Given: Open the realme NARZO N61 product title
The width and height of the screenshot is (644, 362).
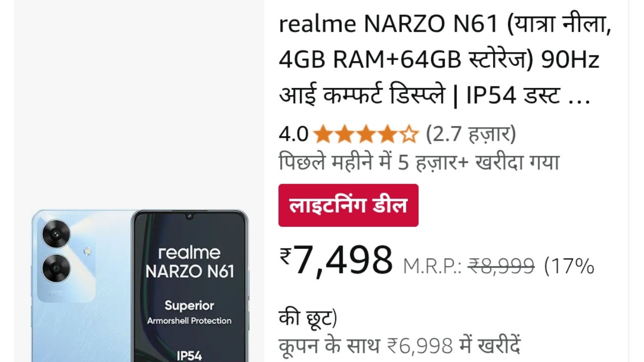Looking at the screenshot, I should pyautogui.click(x=445, y=60).
